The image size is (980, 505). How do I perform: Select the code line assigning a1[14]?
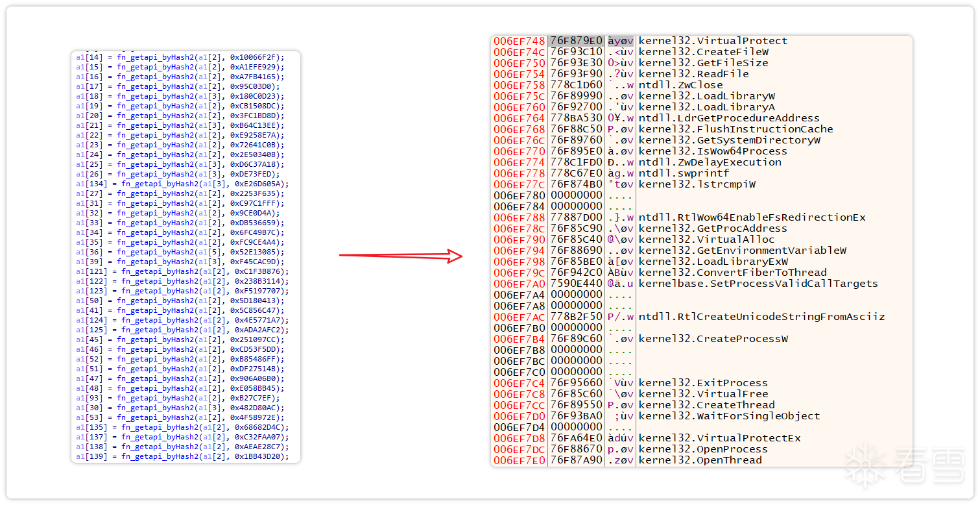click(x=180, y=57)
